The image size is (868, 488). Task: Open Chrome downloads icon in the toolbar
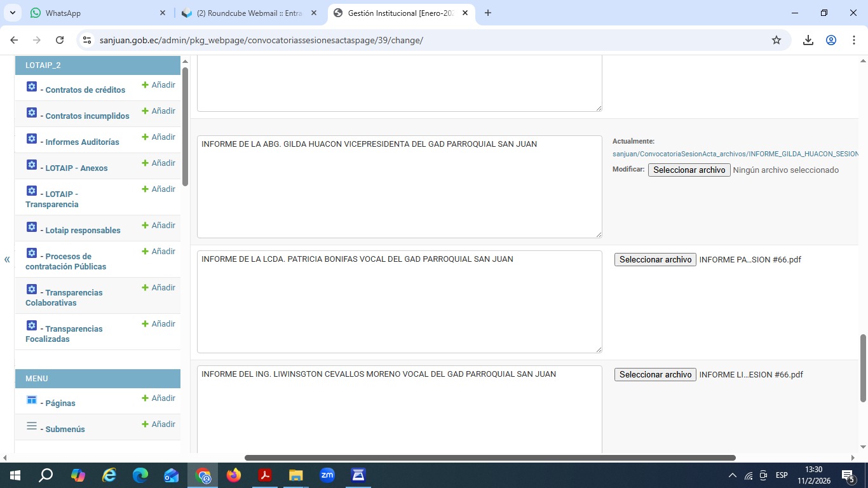pos(808,40)
